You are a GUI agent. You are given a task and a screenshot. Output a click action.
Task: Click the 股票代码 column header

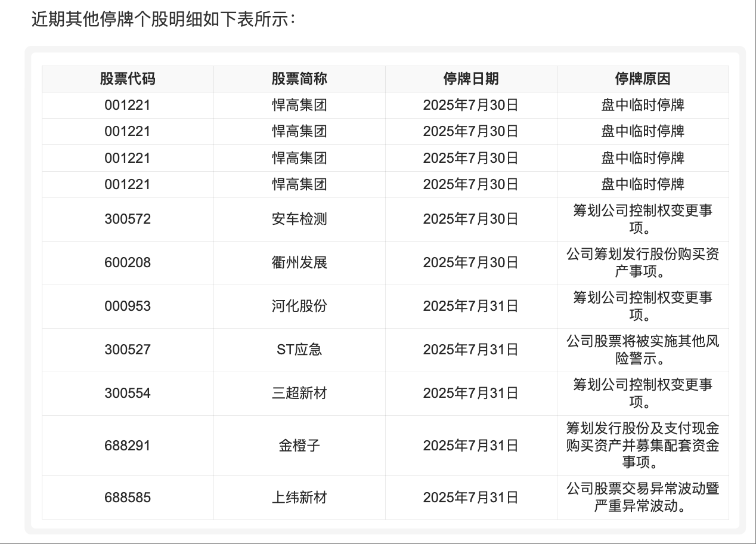point(128,79)
